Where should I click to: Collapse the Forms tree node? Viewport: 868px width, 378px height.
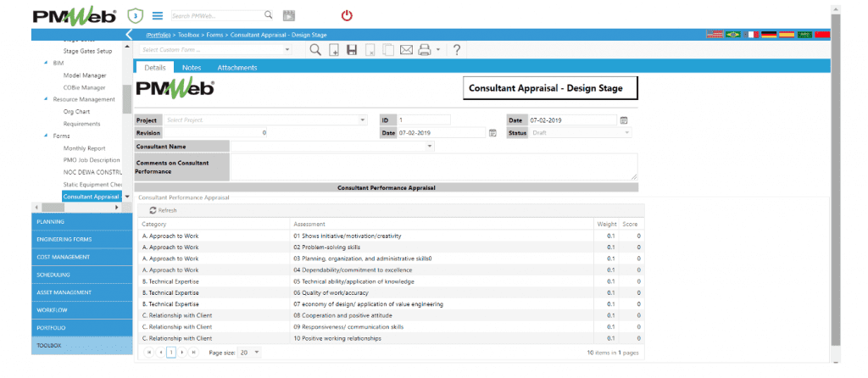click(x=46, y=136)
